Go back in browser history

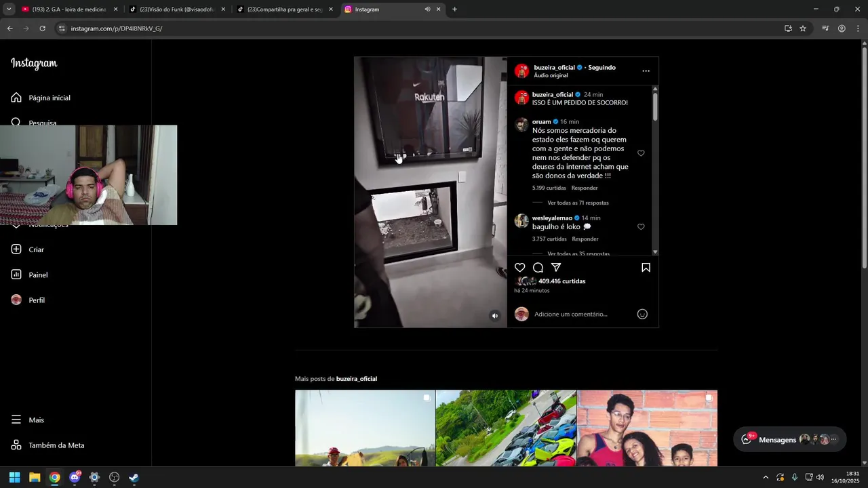9,28
